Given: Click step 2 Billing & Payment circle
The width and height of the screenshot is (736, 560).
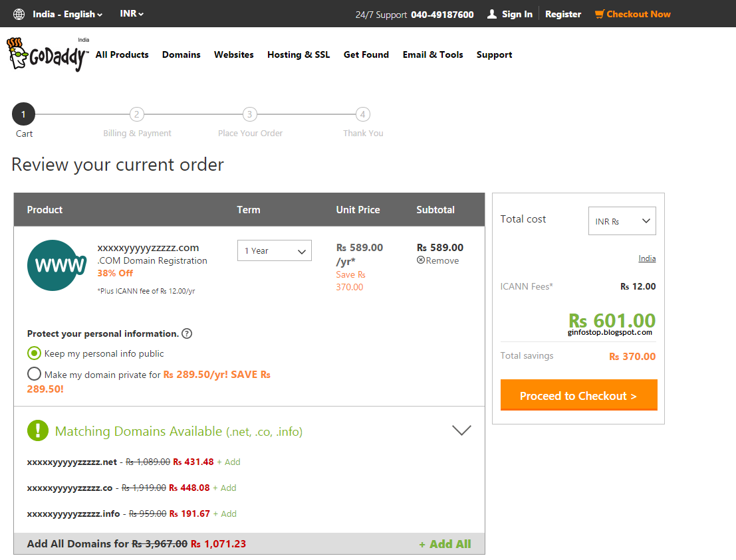Looking at the screenshot, I should [136, 114].
